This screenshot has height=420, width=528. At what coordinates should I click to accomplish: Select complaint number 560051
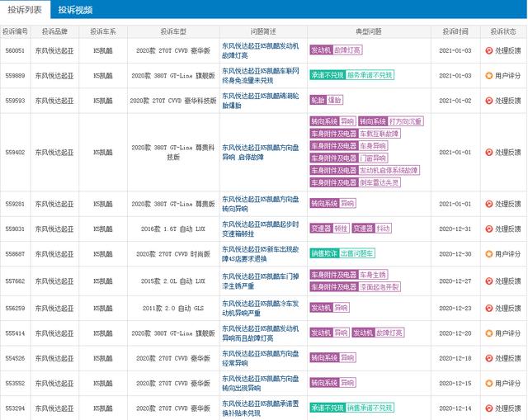pyautogui.click(x=15, y=50)
